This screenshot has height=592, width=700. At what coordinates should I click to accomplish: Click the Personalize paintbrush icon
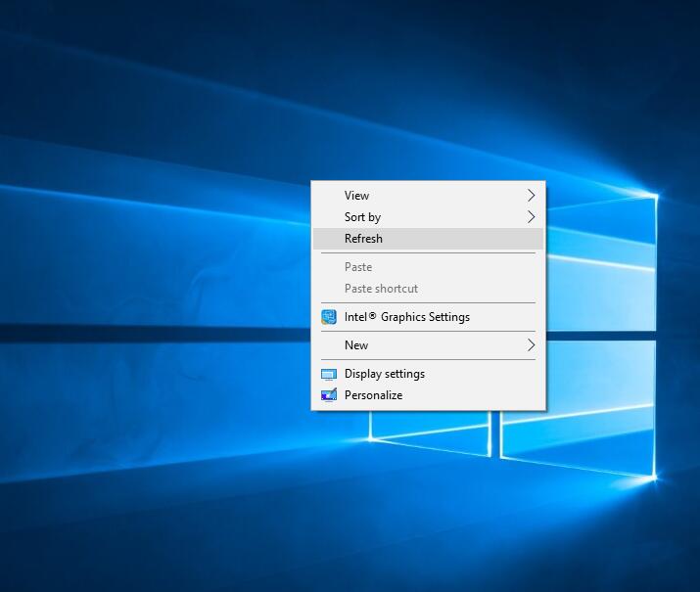[329, 395]
